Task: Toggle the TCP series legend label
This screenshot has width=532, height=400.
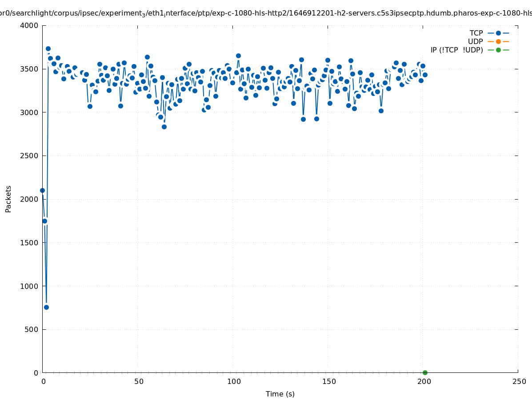Action: [x=476, y=33]
